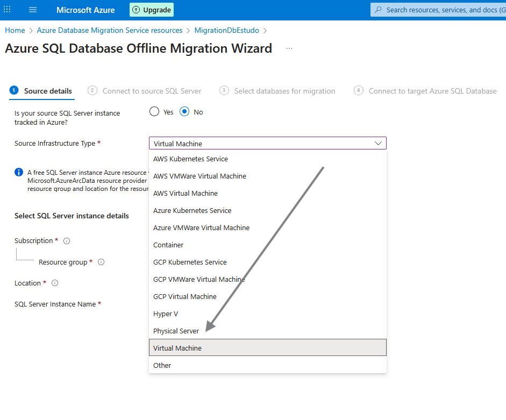
Task: Open the hamburger portal menu
Action: [x=33, y=10]
